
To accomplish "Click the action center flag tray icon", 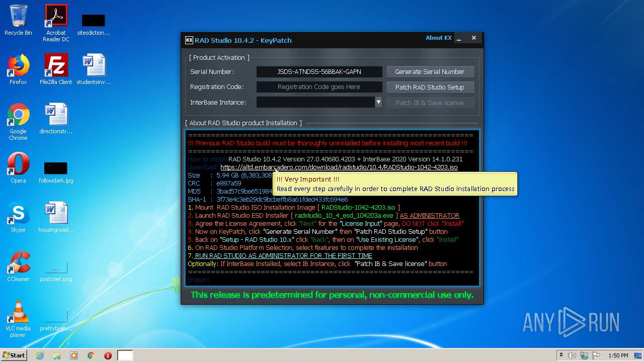I will 596,355.
